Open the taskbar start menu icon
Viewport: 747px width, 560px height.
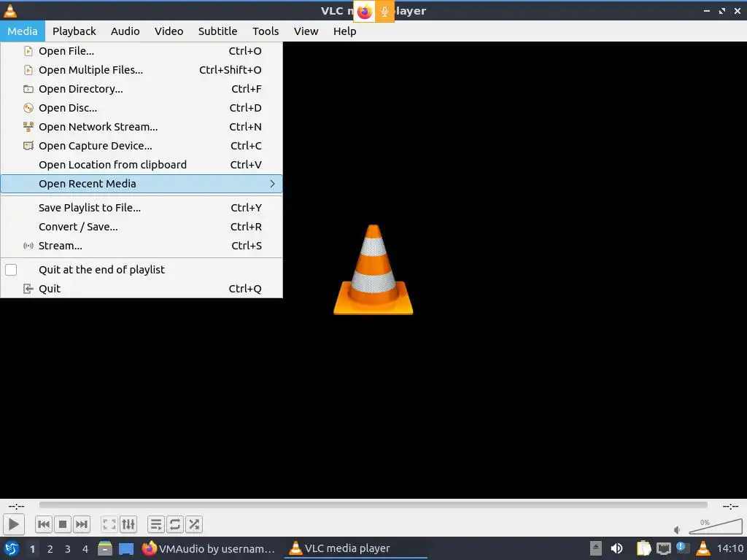coord(12,548)
